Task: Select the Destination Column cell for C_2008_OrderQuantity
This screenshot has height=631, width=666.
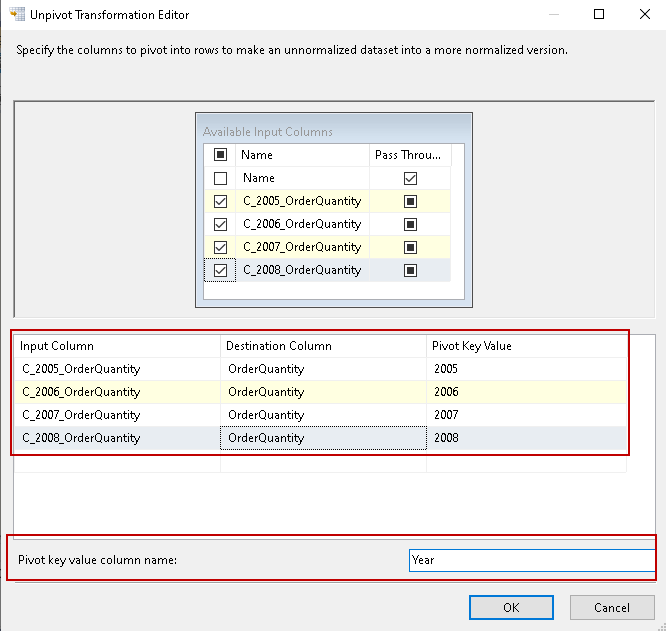Action: (x=322, y=438)
